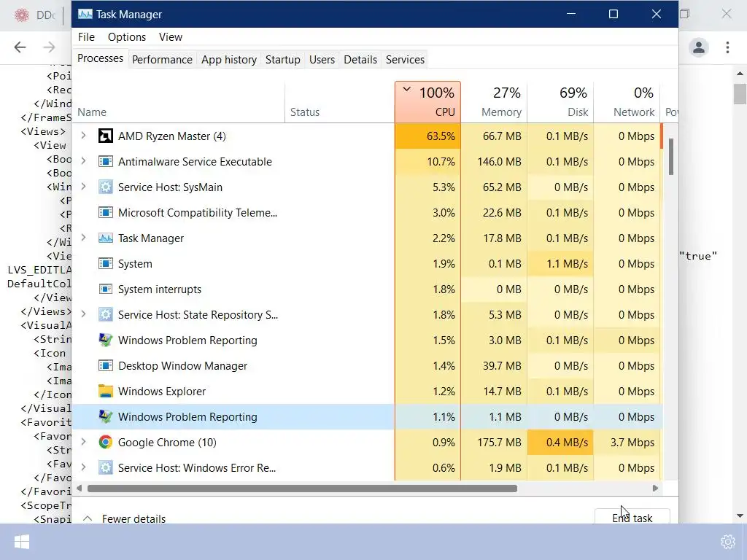Click the Antimalware Service Executable icon
747x560 pixels.
(105, 161)
